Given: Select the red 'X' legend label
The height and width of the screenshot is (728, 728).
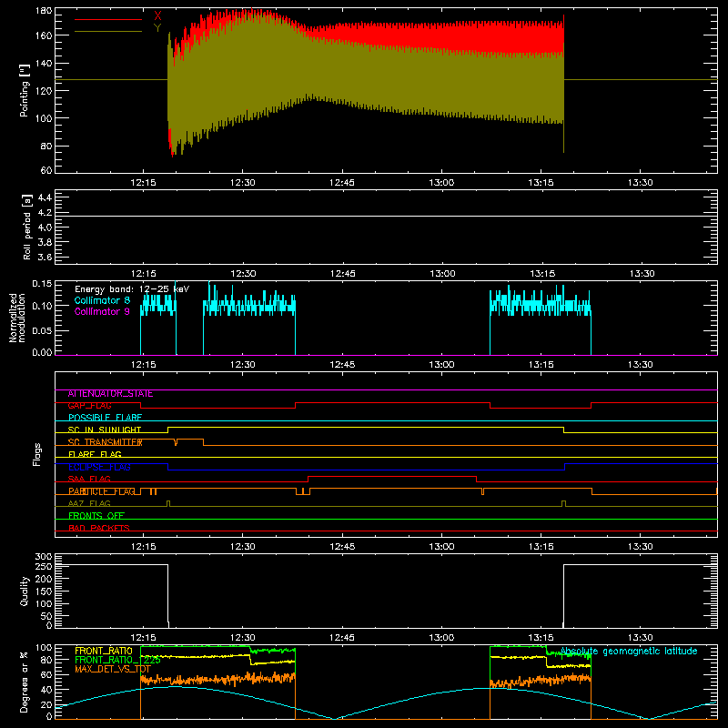Looking at the screenshot, I should click(157, 15).
